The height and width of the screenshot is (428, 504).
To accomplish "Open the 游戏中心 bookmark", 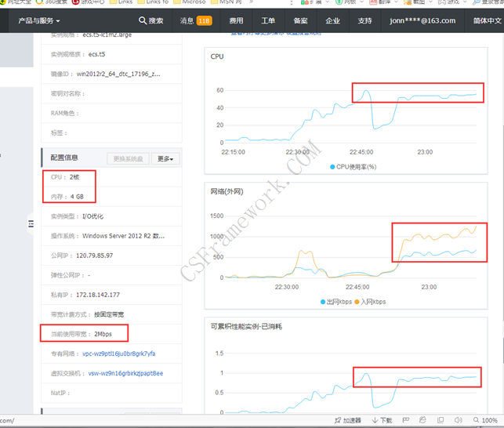I will pyautogui.click(x=88, y=2).
